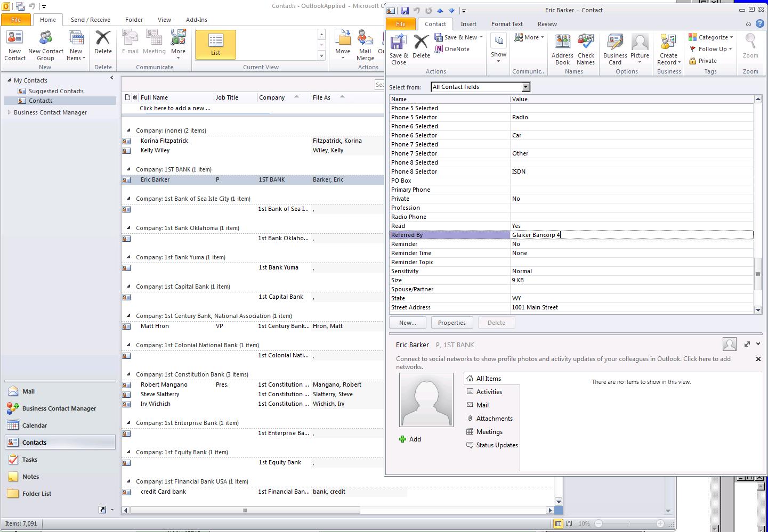Open the Address Book
This screenshot has width=768, height=532.
click(562, 50)
